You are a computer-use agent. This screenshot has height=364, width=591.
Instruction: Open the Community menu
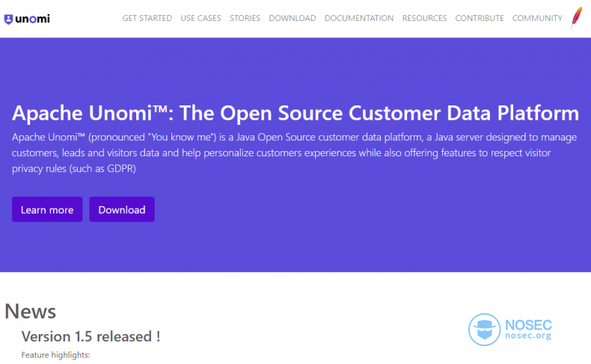537,18
